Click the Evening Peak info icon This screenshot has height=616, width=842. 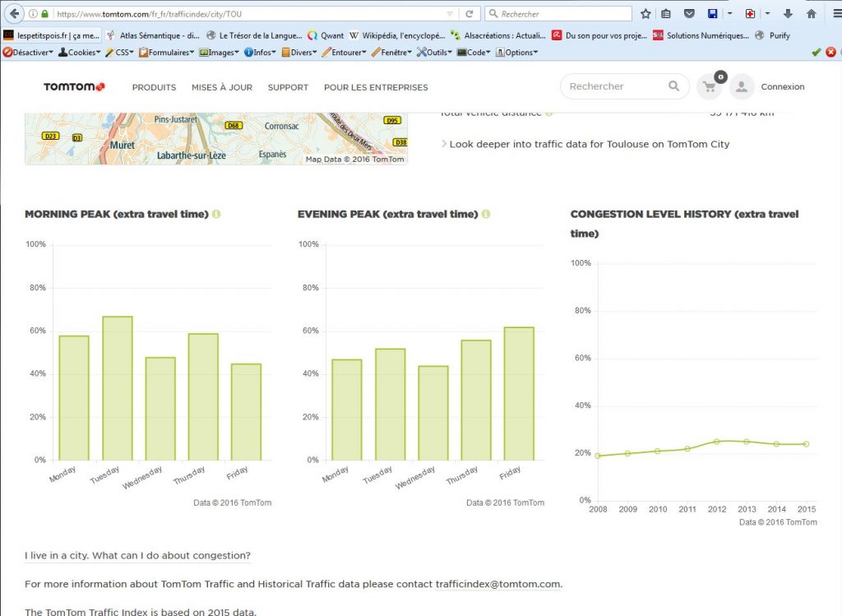coord(486,215)
